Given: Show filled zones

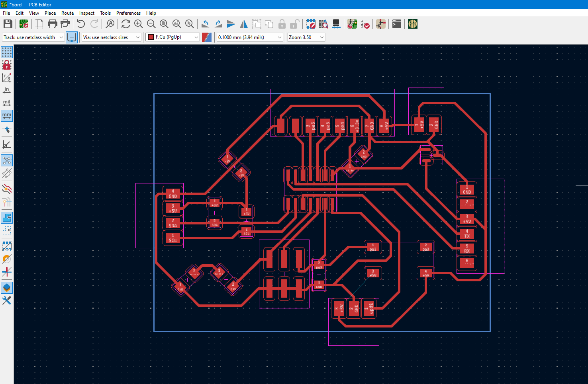Looking at the screenshot, I should click(x=7, y=218).
